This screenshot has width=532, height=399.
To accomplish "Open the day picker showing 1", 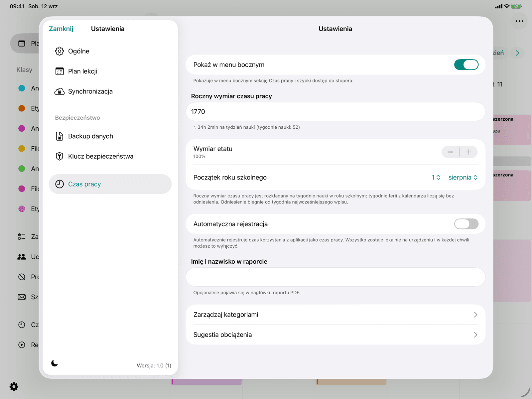I will click(x=436, y=178).
